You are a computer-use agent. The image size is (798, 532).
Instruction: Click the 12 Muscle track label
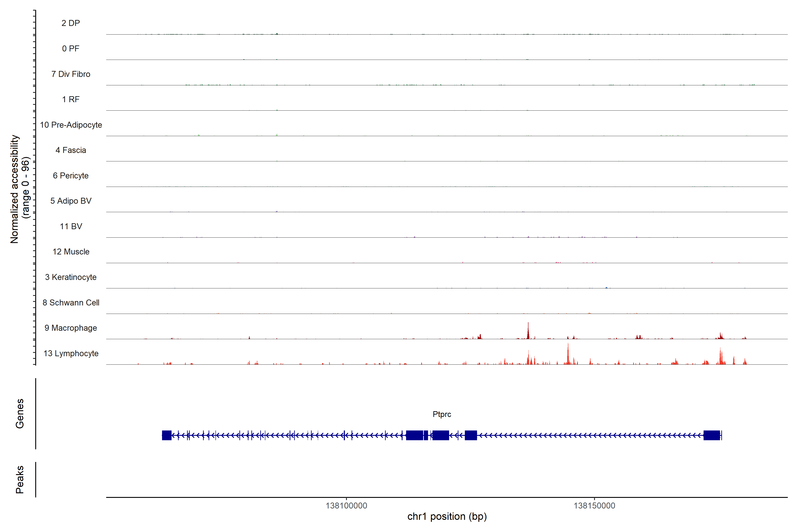point(70,252)
